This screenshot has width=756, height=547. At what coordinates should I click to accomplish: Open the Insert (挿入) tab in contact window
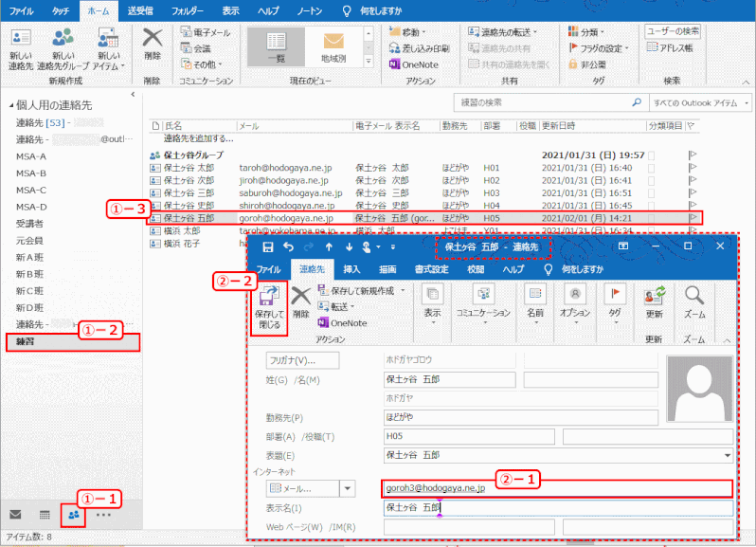[351, 269]
